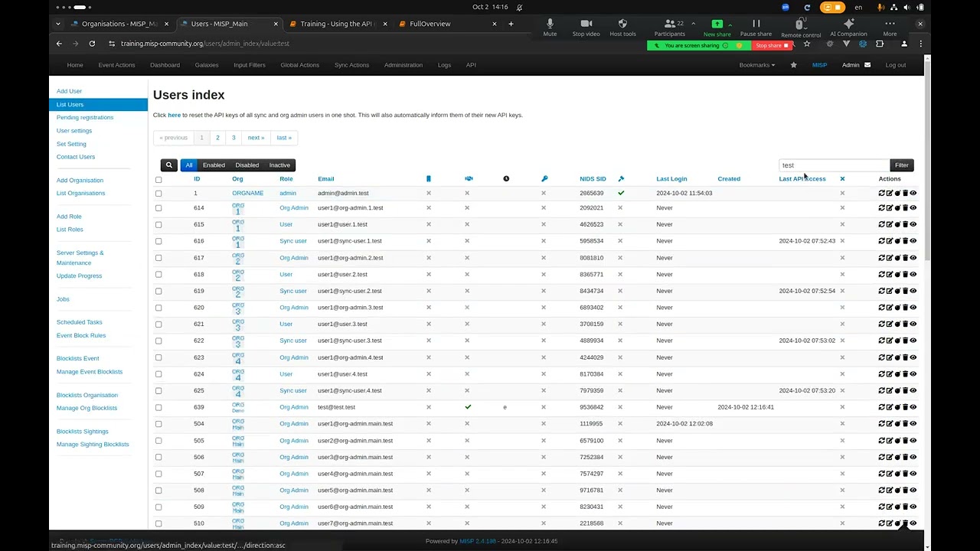
Task: Go back with the browser back arrow
Action: coord(59,44)
